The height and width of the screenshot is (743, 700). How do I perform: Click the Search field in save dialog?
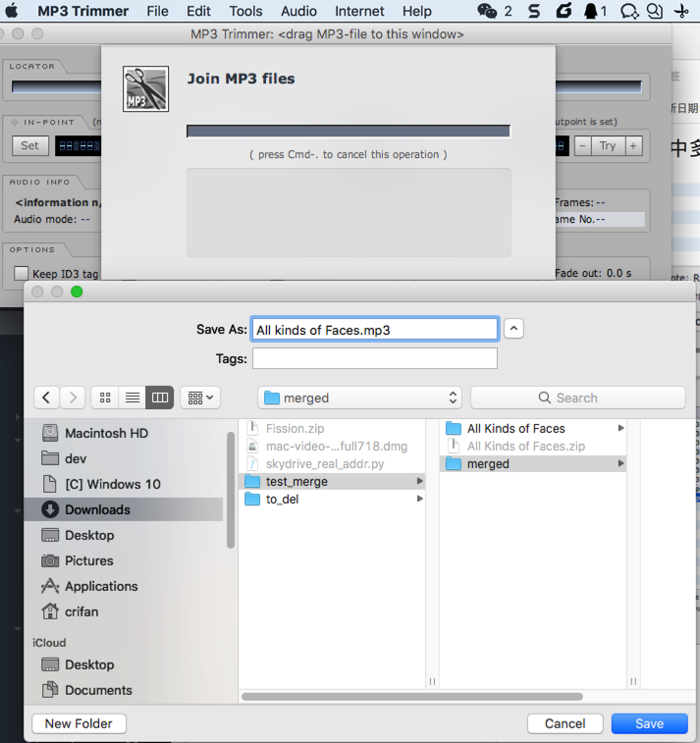pos(577,398)
